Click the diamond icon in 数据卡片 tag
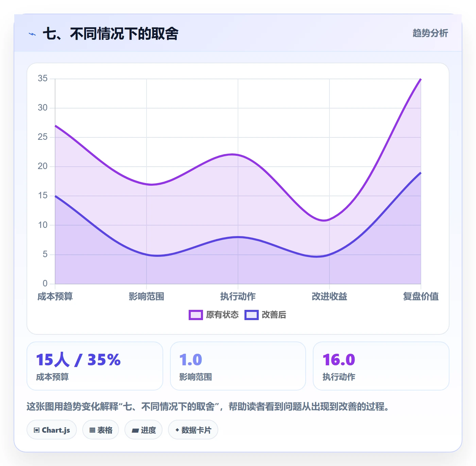Screen dimensions: 476x466 tap(177, 430)
